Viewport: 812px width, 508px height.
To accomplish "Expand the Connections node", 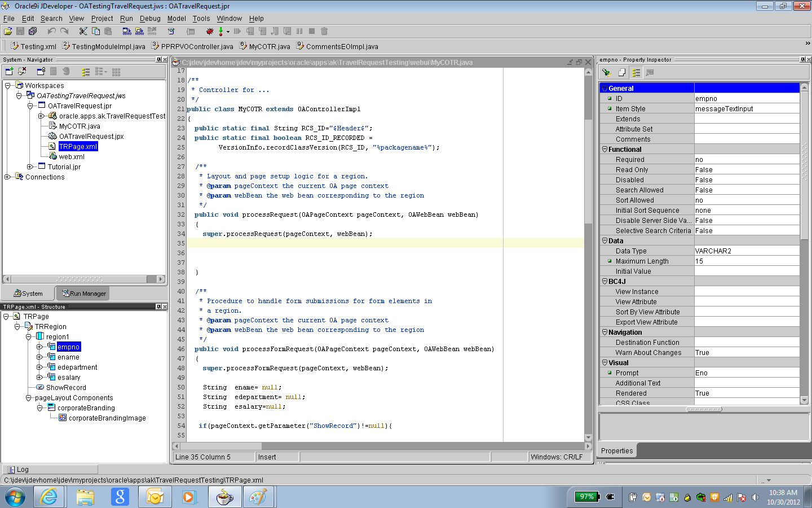I will click(7, 177).
